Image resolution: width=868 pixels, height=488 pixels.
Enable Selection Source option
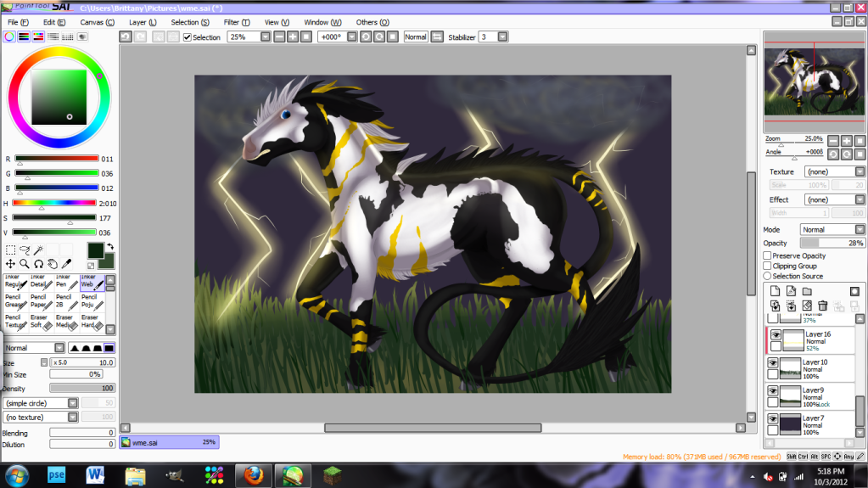767,276
